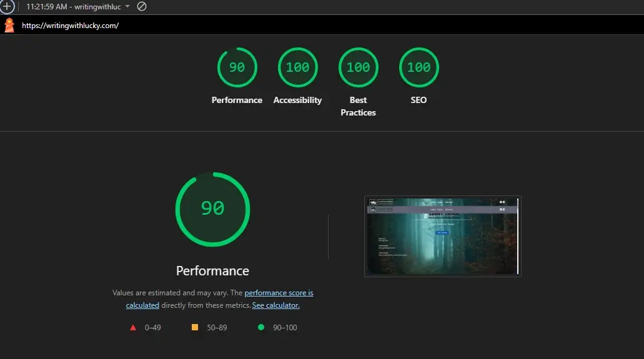This screenshot has height=359, width=644.
Task: Click the 0–49 legend range label
Action: point(152,327)
